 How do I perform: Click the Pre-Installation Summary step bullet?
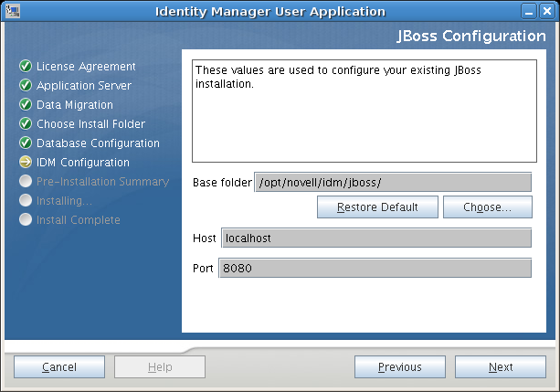pos(26,182)
